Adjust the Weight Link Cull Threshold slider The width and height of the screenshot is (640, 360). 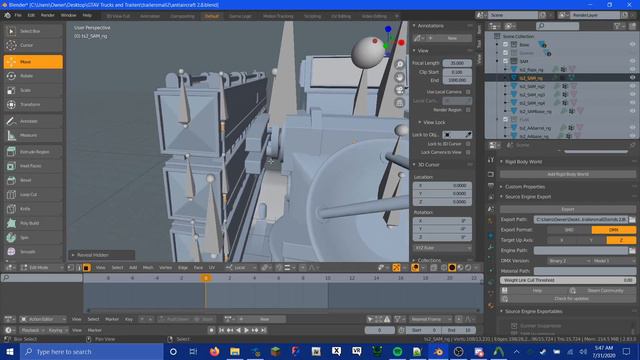coord(568,280)
